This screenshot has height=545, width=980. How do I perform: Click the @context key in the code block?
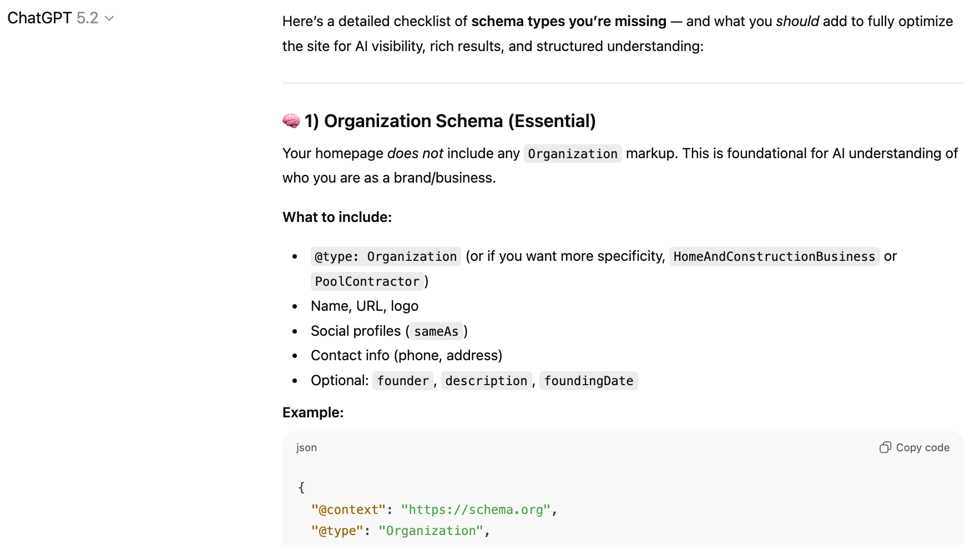point(347,509)
